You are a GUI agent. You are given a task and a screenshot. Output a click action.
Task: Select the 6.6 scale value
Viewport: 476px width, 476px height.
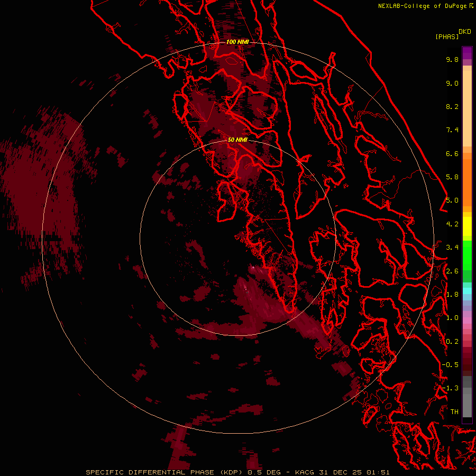click(x=452, y=153)
